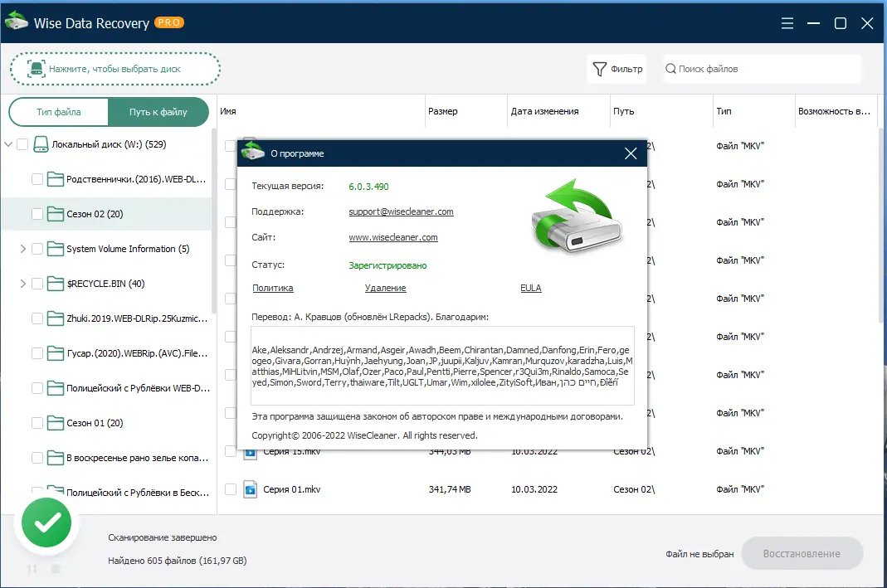Expand the $RECYCLE.BIN (40) node
887x588 pixels.
pos(23,284)
